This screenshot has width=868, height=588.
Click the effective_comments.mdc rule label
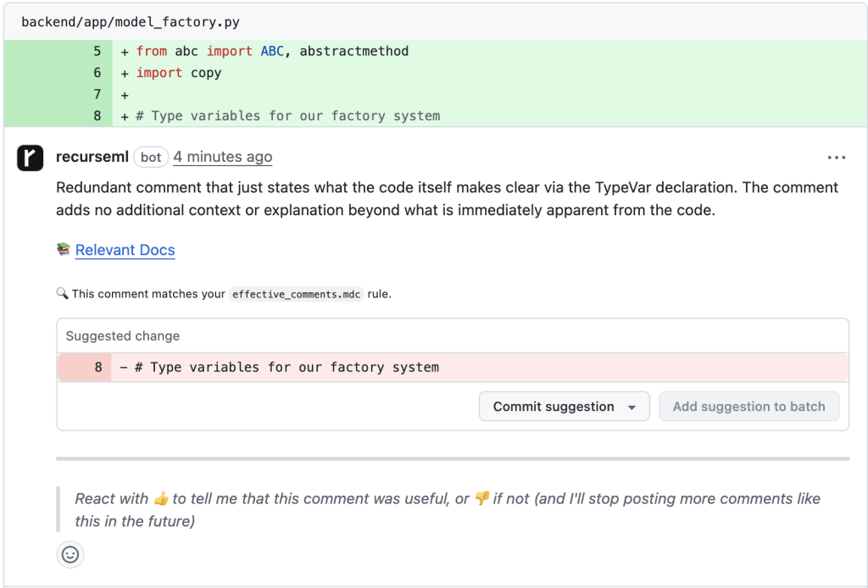coord(297,295)
